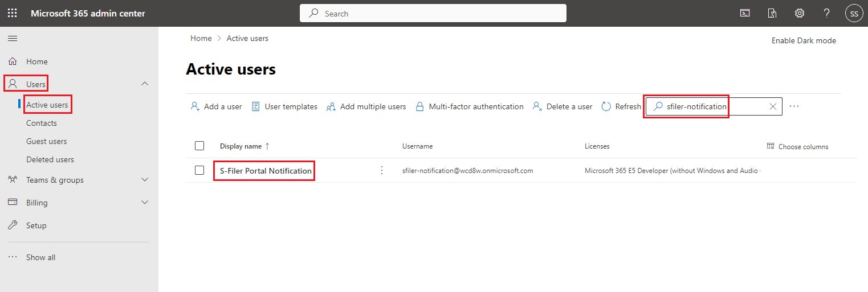Expand Teams & groups chevron
This screenshot has width=868, height=292.
(145, 180)
